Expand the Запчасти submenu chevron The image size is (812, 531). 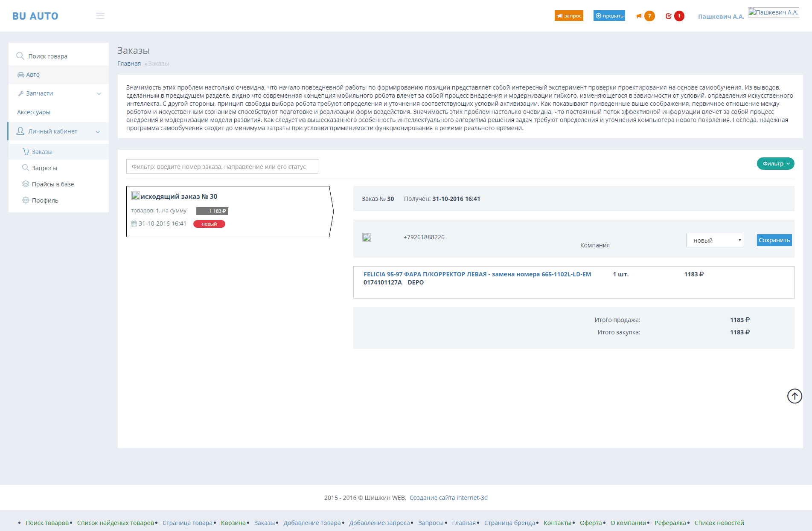(x=99, y=94)
